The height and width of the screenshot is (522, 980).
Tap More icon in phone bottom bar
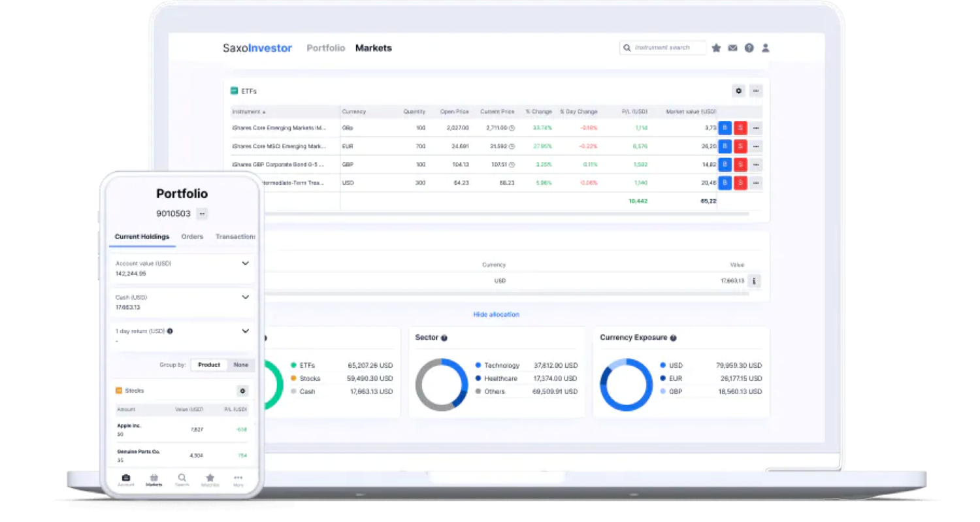click(x=238, y=480)
